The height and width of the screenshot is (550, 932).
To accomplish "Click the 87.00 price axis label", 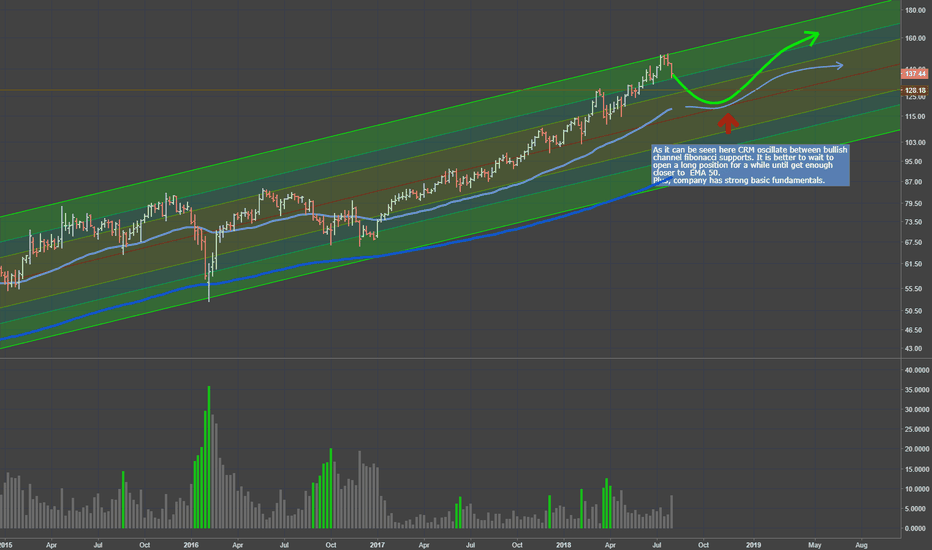I will point(915,182).
